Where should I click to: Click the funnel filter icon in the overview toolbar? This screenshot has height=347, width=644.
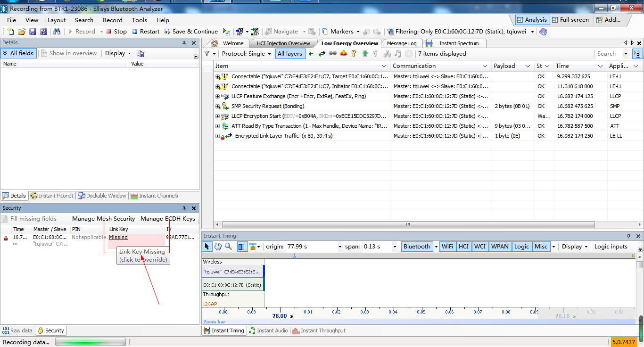tap(206, 54)
